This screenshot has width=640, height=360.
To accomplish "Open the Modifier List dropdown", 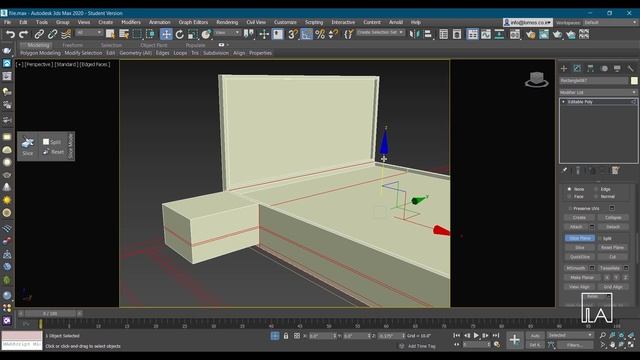I will [598, 92].
